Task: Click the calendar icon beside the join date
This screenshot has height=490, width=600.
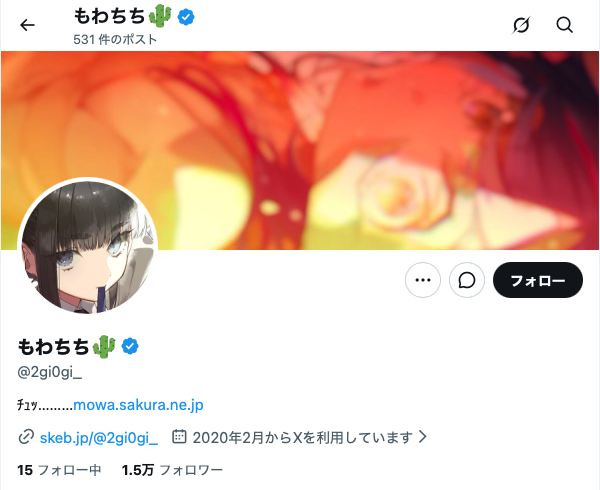Action: [179, 436]
